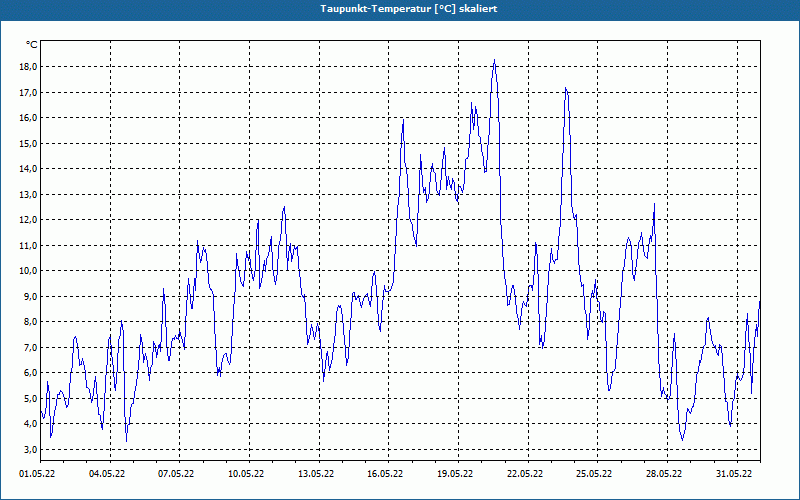Click the 22.05.22 date label
Image resolution: width=800 pixels, height=500 pixels.
tap(525, 474)
